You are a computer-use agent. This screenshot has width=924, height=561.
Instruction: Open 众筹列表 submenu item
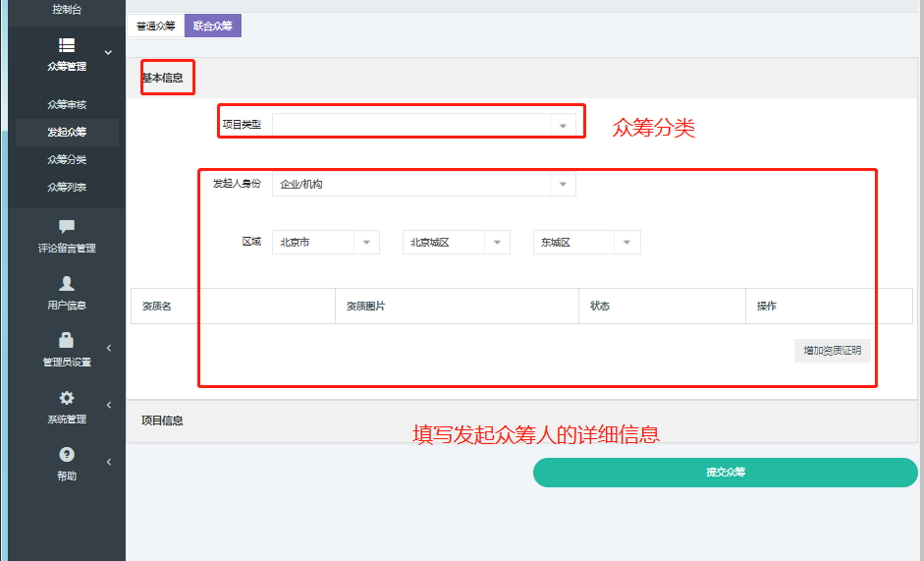coord(67,187)
